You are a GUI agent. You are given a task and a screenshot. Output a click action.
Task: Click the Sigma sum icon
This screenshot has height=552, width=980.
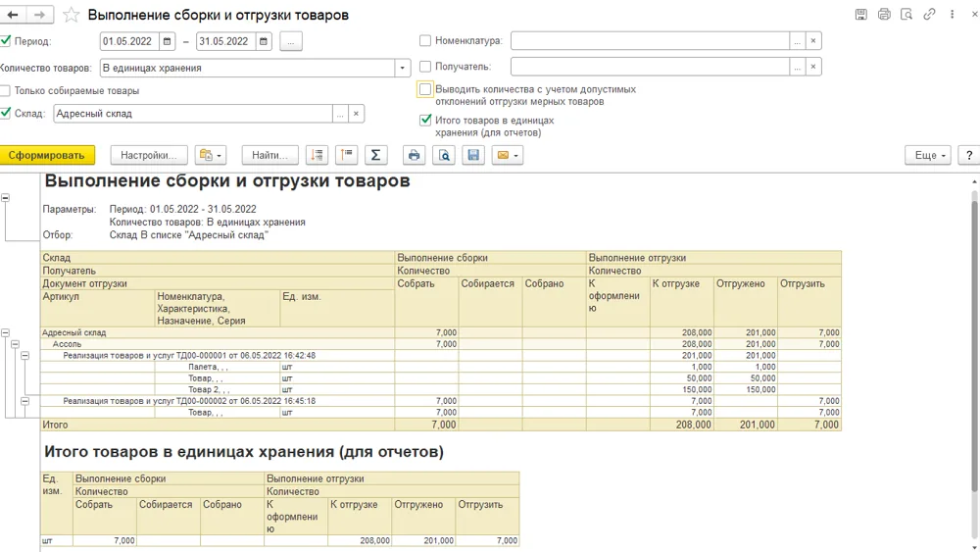point(375,155)
